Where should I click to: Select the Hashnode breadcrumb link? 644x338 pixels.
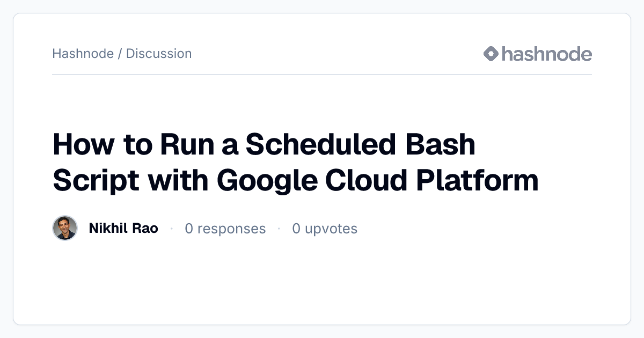tap(83, 54)
